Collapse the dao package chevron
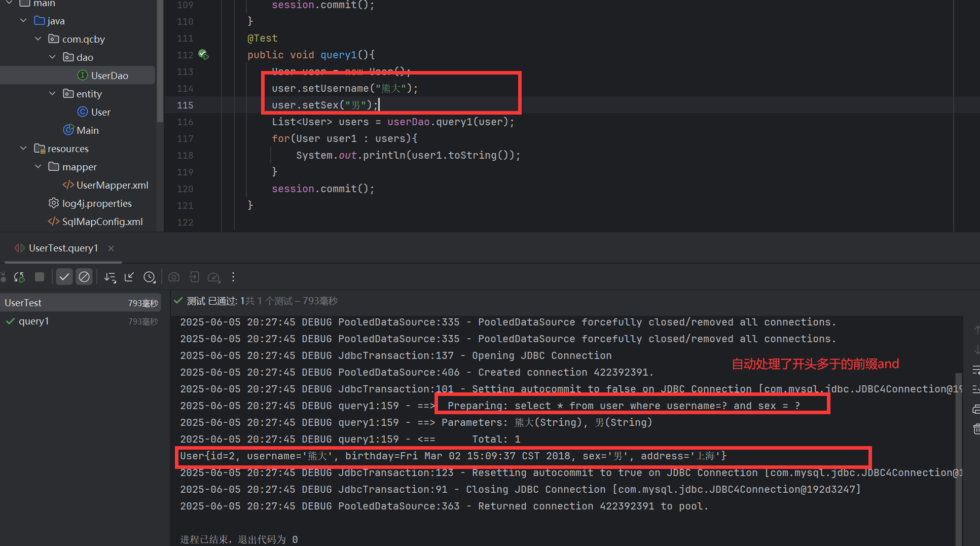The image size is (980, 546). click(x=52, y=57)
